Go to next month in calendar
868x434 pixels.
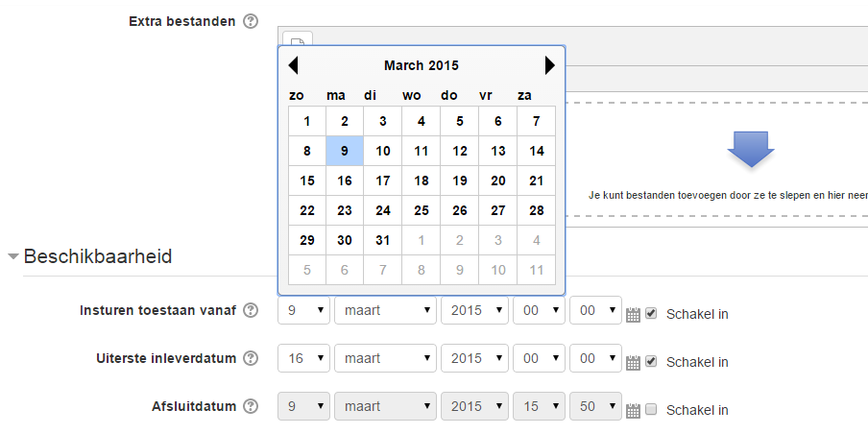point(549,65)
